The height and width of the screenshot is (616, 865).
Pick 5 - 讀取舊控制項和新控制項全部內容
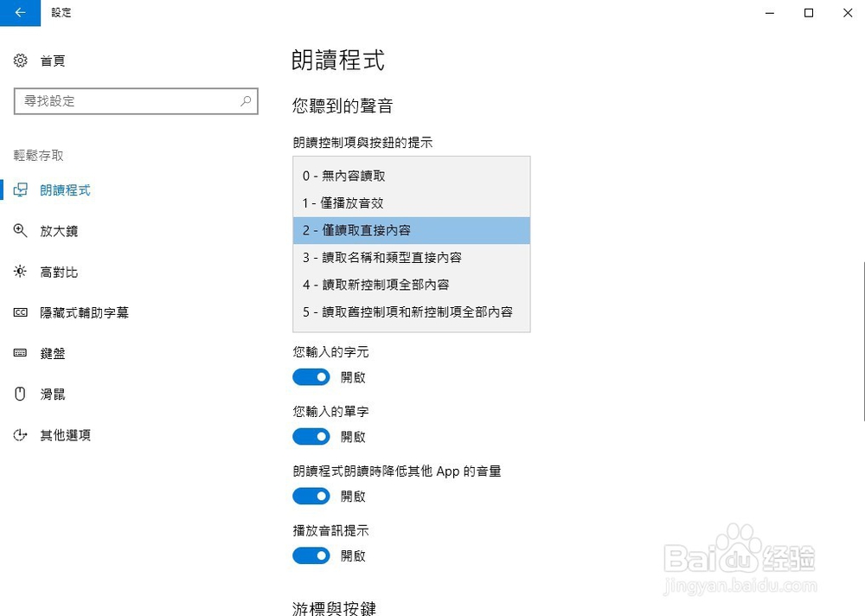click(x=412, y=311)
